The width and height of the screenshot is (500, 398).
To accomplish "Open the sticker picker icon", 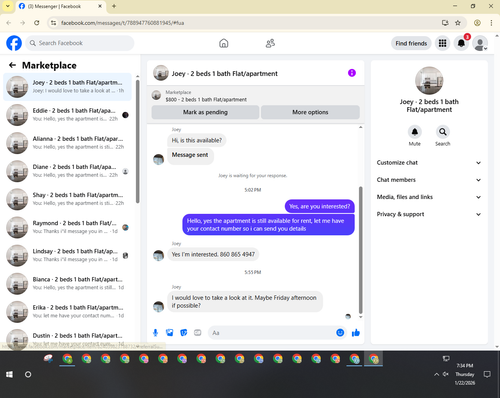I will click(x=184, y=333).
